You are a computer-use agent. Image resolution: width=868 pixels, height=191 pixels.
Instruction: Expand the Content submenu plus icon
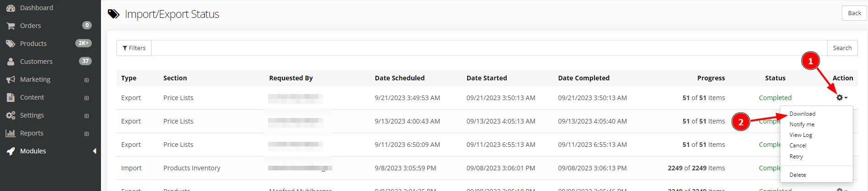click(x=86, y=98)
